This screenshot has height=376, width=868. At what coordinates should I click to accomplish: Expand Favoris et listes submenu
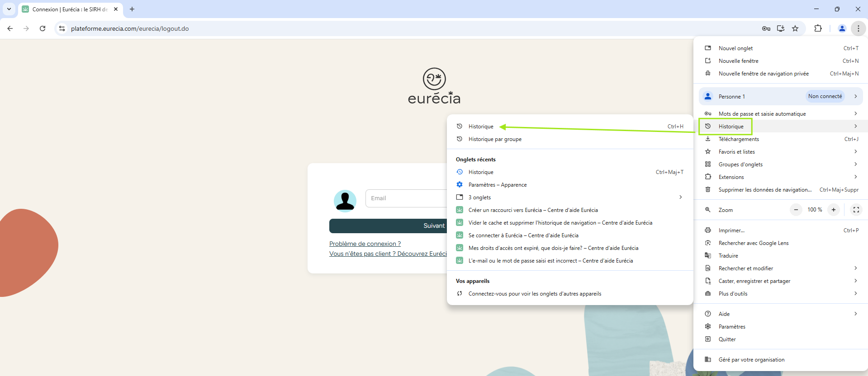click(x=781, y=152)
